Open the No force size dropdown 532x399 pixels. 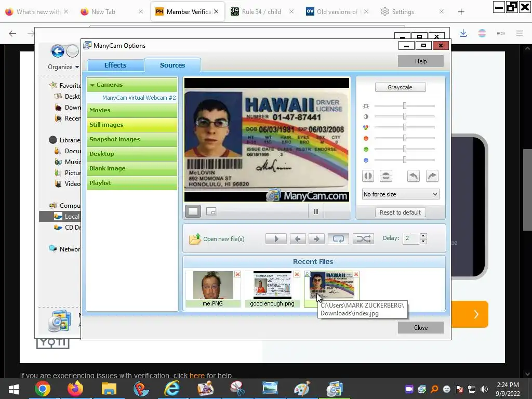401,194
